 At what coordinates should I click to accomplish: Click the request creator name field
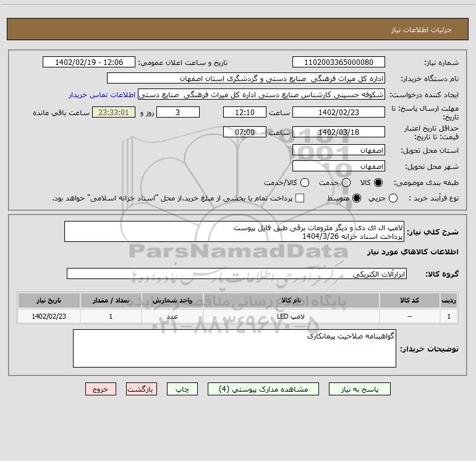point(261,94)
